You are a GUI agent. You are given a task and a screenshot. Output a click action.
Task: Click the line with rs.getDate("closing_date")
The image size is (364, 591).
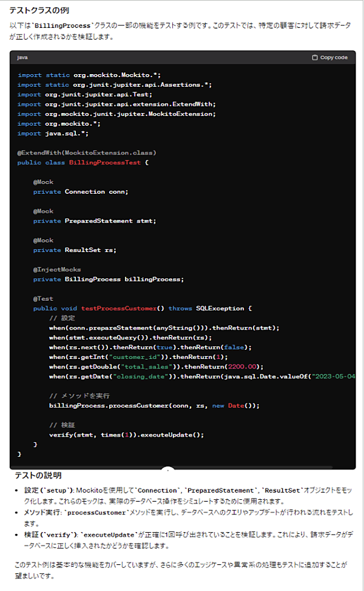click(202, 377)
